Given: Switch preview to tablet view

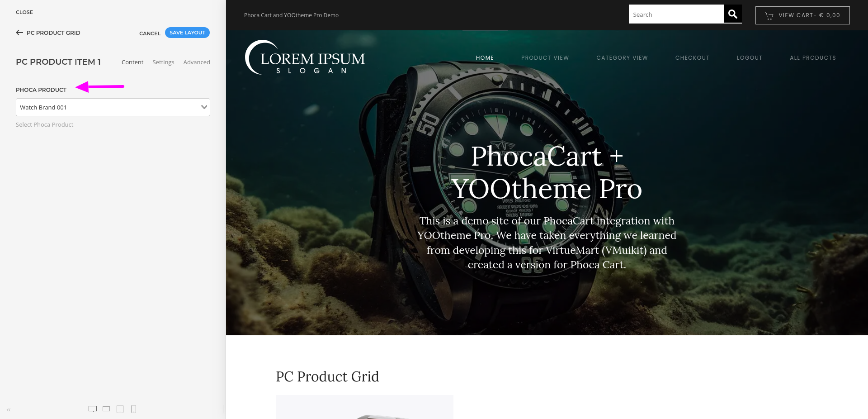Looking at the screenshot, I should point(120,409).
